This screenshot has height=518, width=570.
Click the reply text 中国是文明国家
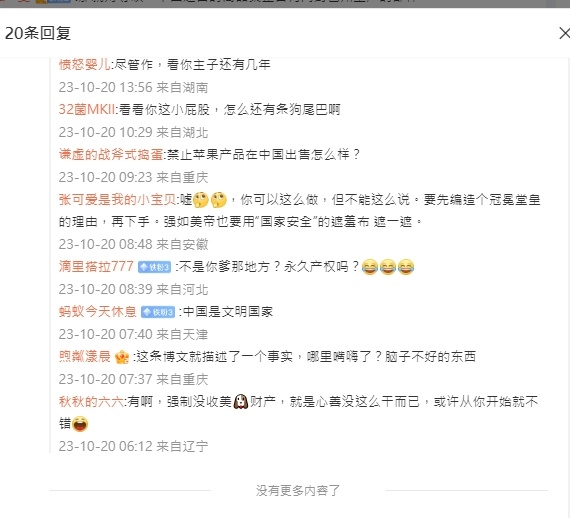pyautogui.click(x=228, y=312)
